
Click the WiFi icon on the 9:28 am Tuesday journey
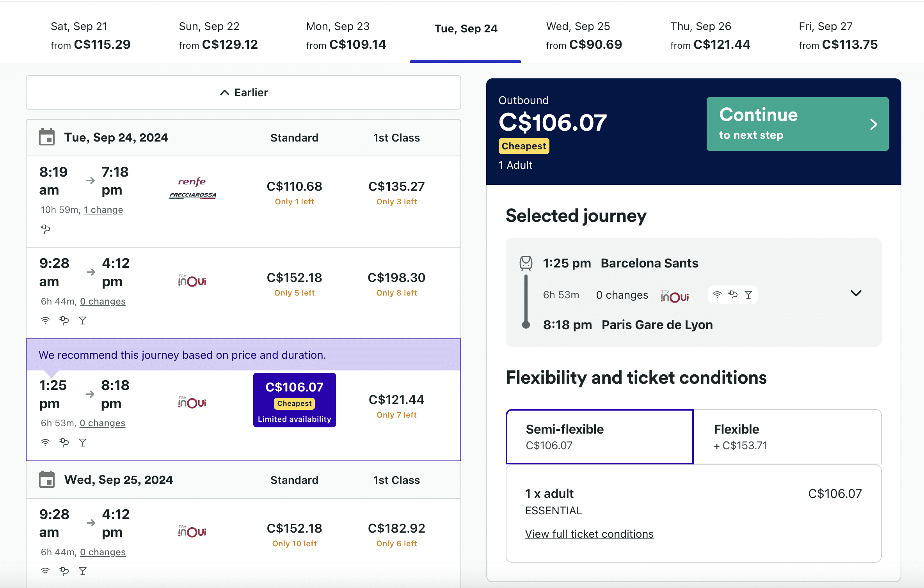[45, 321]
